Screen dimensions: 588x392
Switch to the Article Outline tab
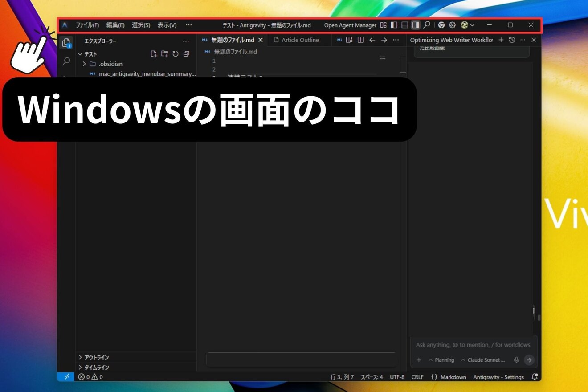tap(300, 40)
